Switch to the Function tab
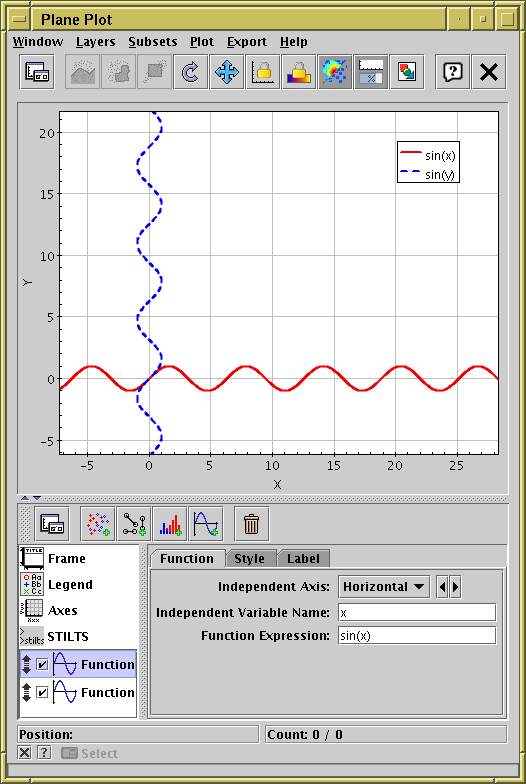Screen dimensions: 526x784 coord(187,558)
